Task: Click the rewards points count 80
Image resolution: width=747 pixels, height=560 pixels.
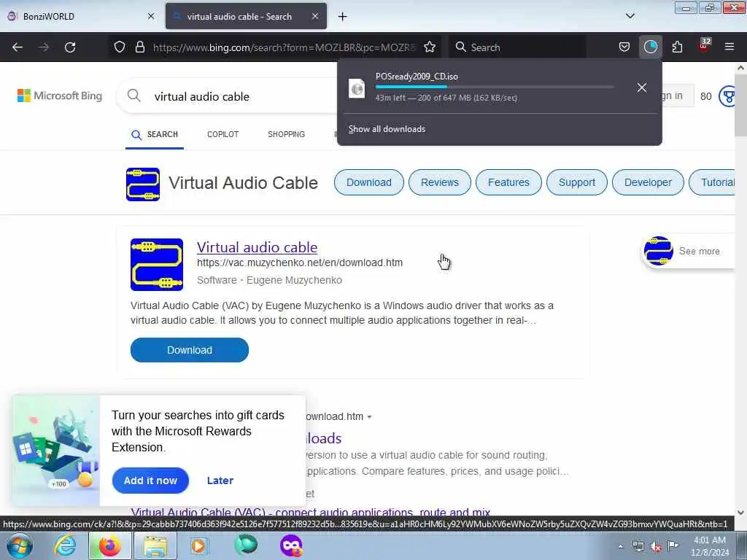Action: [x=706, y=96]
